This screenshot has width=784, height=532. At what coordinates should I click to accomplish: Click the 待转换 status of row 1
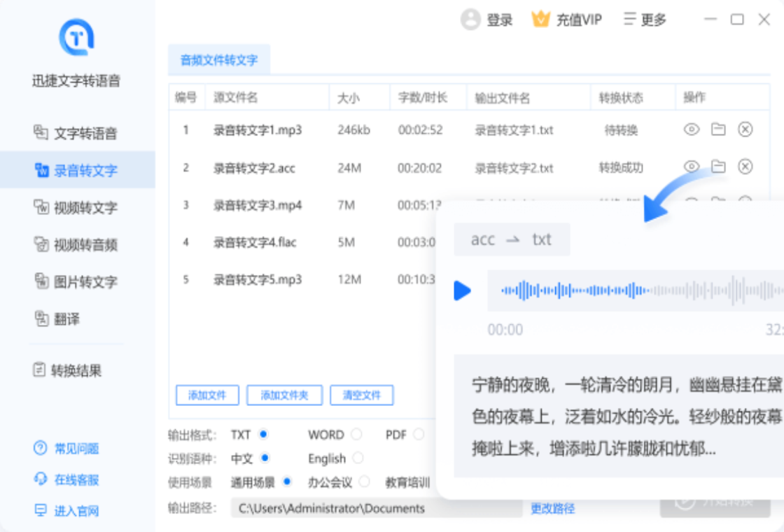click(x=621, y=130)
